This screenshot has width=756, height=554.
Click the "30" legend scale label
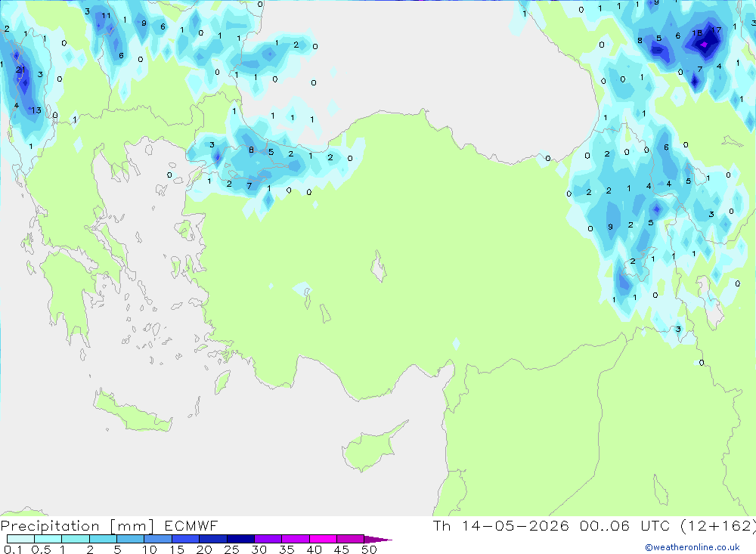coord(259,549)
